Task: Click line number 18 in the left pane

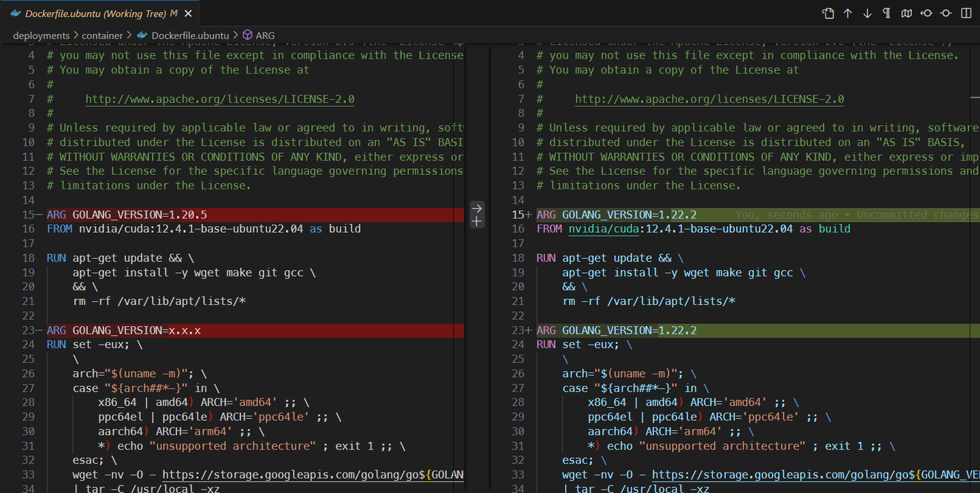Action: click(x=28, y=258)
